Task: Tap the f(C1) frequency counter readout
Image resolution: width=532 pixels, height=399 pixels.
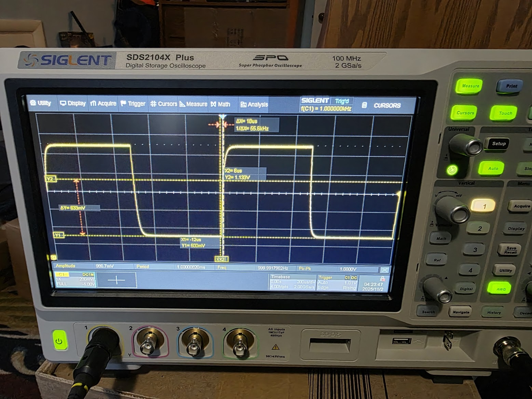Action: (x=326, y=109)
